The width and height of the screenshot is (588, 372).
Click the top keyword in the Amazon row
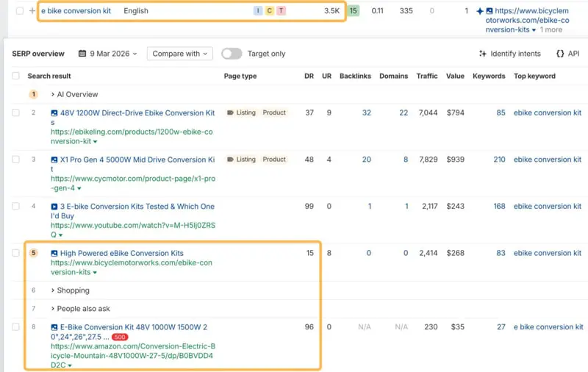click(548, 327)
